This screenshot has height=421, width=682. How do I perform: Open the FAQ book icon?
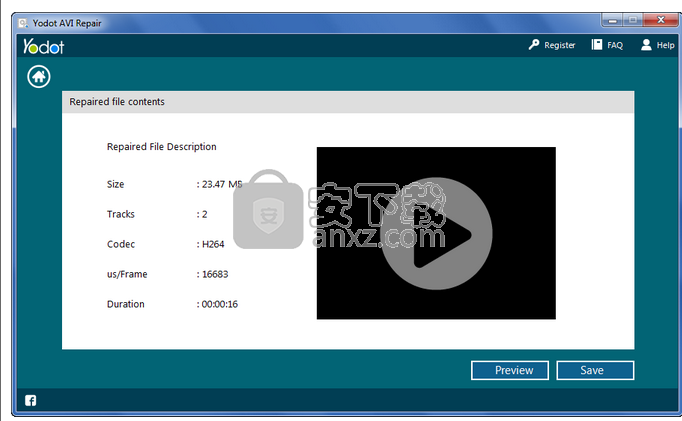click(597, 45)
